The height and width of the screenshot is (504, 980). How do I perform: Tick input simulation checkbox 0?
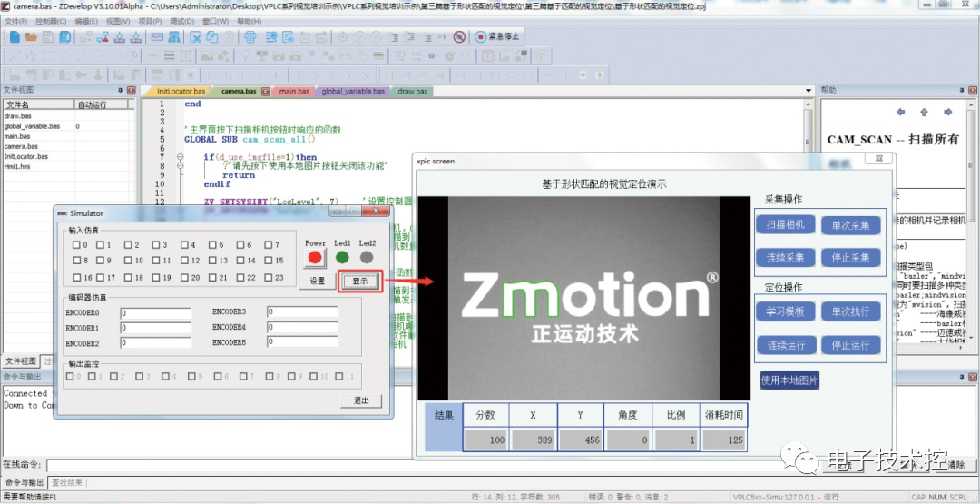click(76, 245)
